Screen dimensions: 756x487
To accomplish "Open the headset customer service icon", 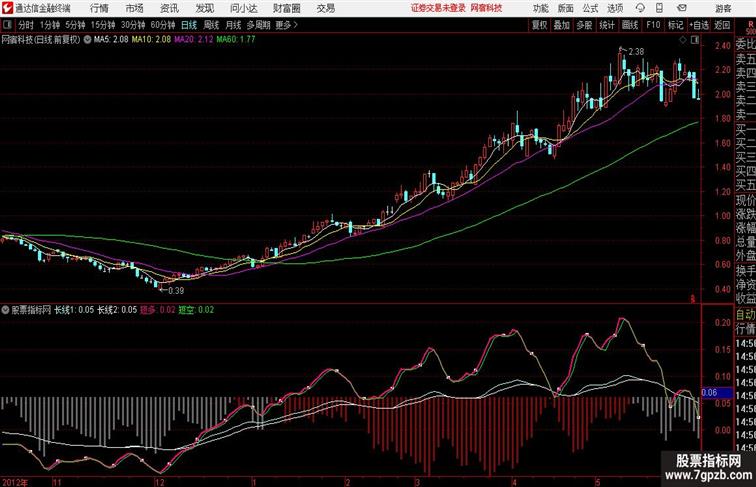I will click(x=640, y=8).
